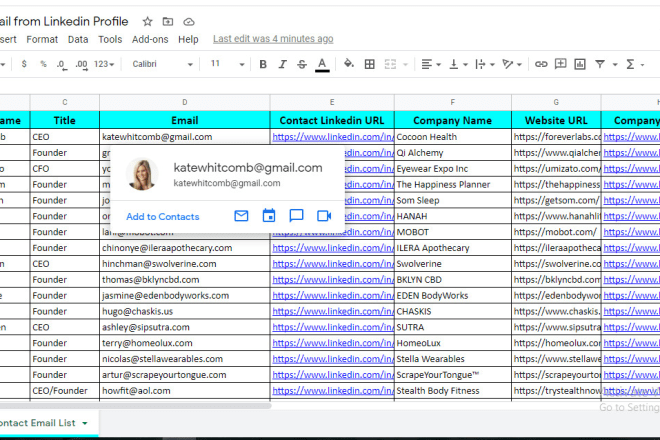Open horizontal align dropdown
The height and width of the screenshot is (440, 660).
pyautogui.click(x=431, y=64)
